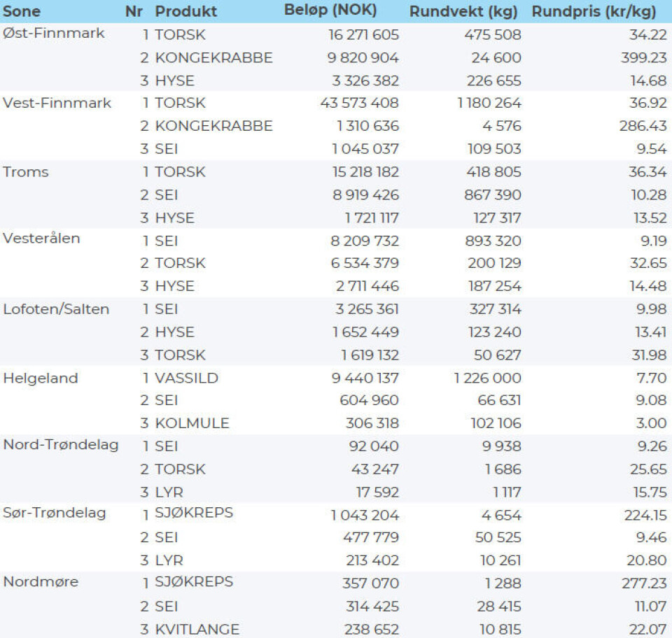The height and width of the screenshot is (638, 672).
Task: Click the KVITLANGE product cell
Action: [x=197, y=629]
